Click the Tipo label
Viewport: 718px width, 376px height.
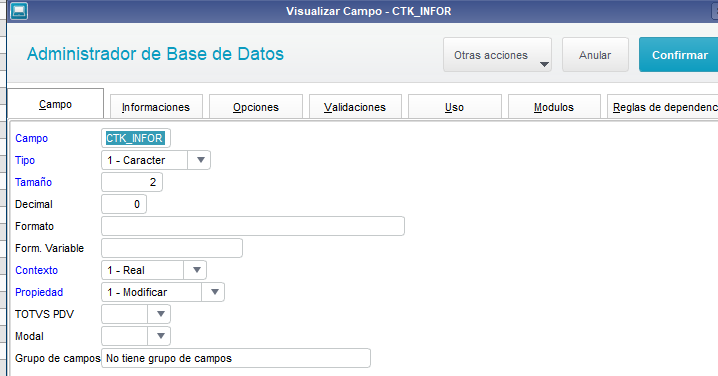(25, 160)
